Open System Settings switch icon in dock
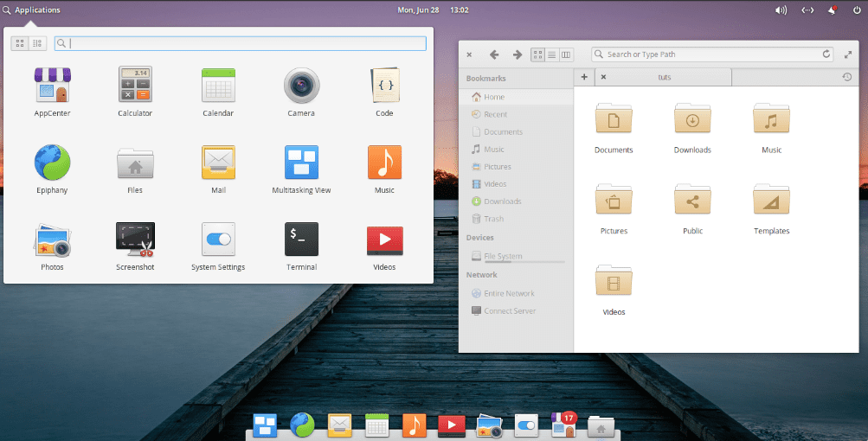Viewport: 868px width, 441px height. (526, 425)
